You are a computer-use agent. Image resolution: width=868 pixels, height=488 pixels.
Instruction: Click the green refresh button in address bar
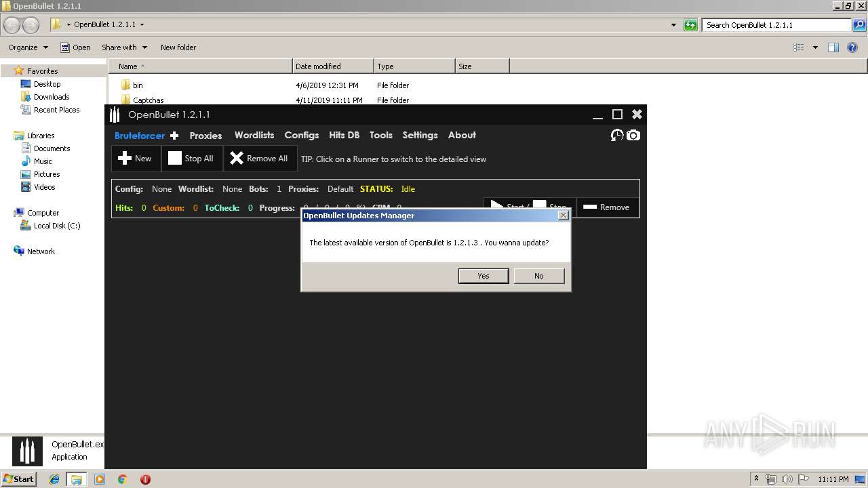tap(690, 25)
